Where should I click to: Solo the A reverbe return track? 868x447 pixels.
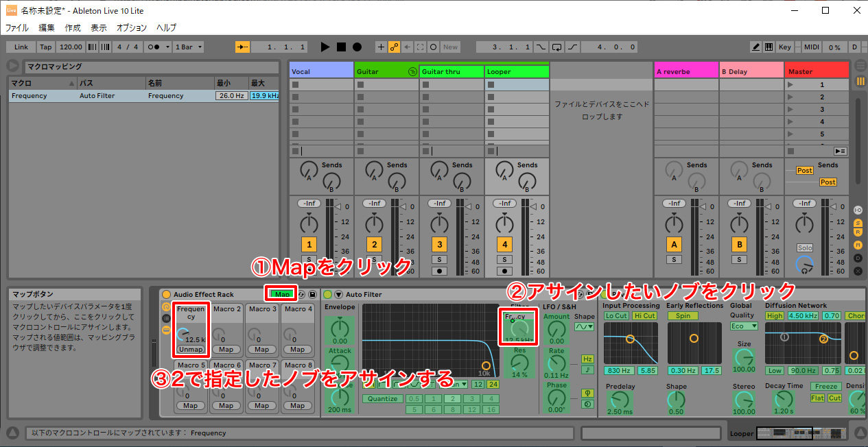(x=675, y=259)
